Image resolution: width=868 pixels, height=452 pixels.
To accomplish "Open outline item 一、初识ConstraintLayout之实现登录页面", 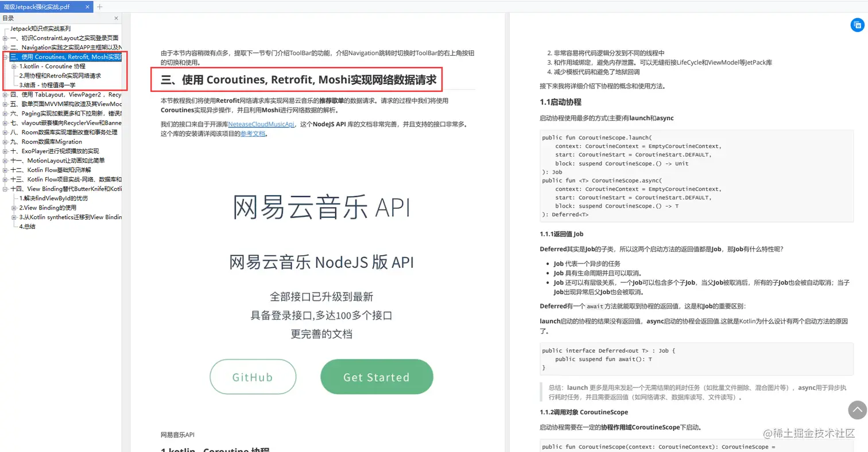I will [65, 38].
